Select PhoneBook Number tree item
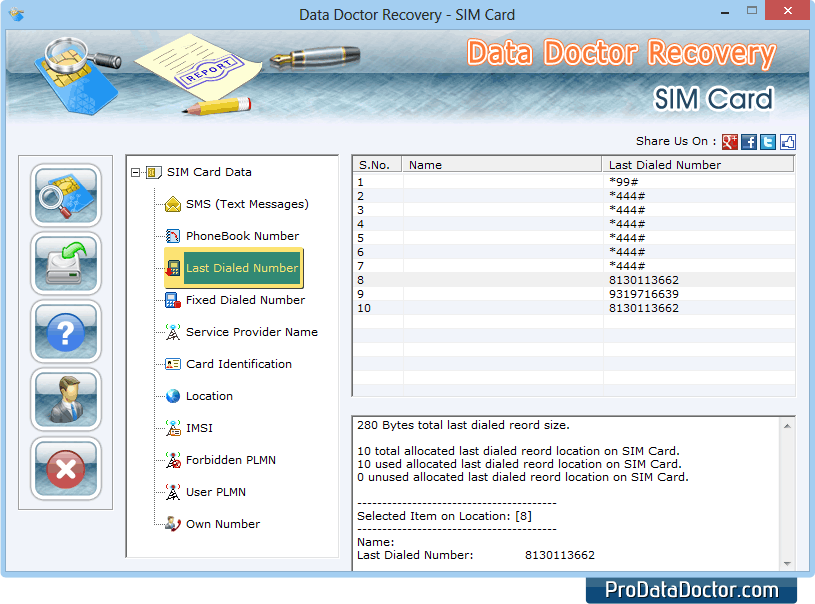Viewport: 815px width, 604px height. tap(242, 236)
